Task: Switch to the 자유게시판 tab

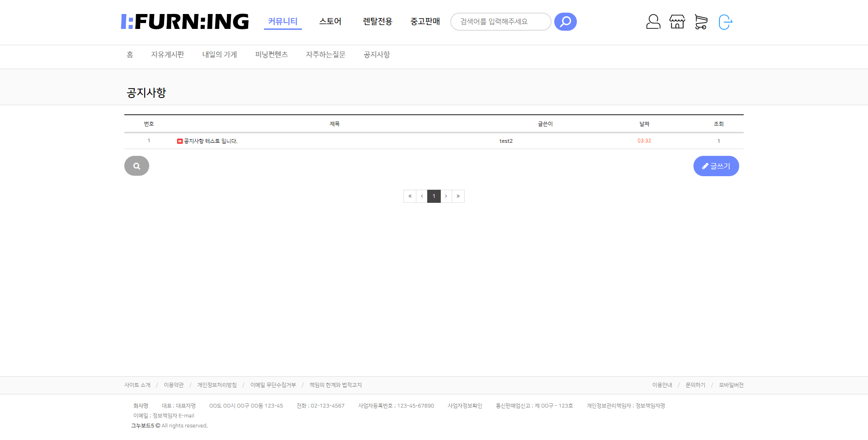Action: point(167,55)
